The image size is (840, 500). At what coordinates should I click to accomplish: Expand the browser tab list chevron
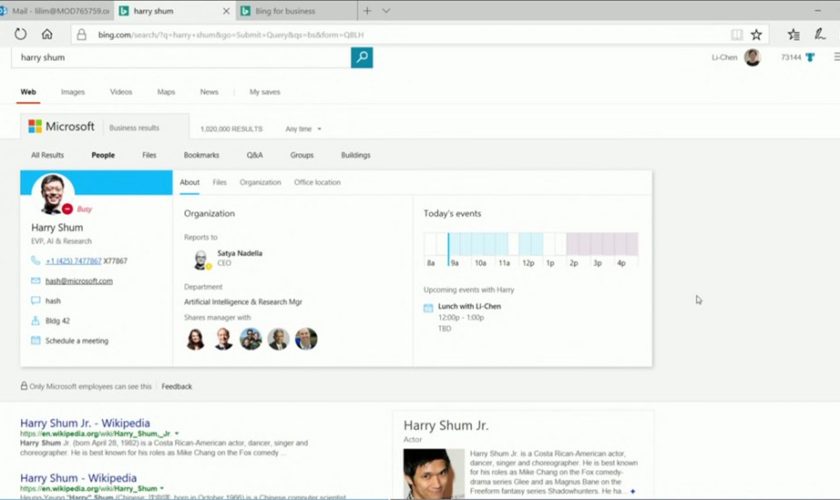click(x=386, y=11)
